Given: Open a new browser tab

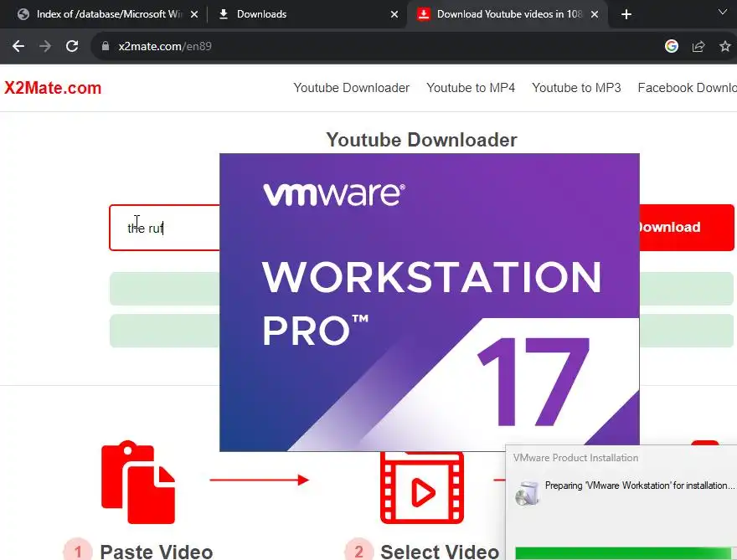Looking at the screenshot, I should coord(626,14).
